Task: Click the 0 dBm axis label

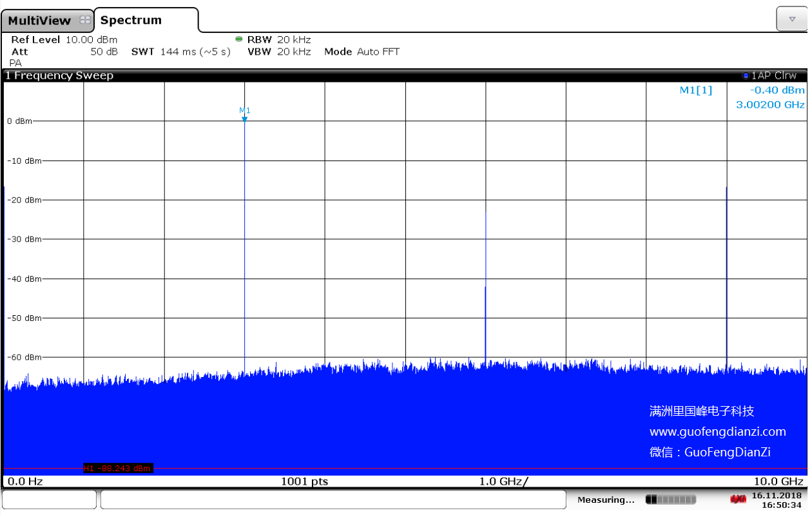Action: (19, 121)
